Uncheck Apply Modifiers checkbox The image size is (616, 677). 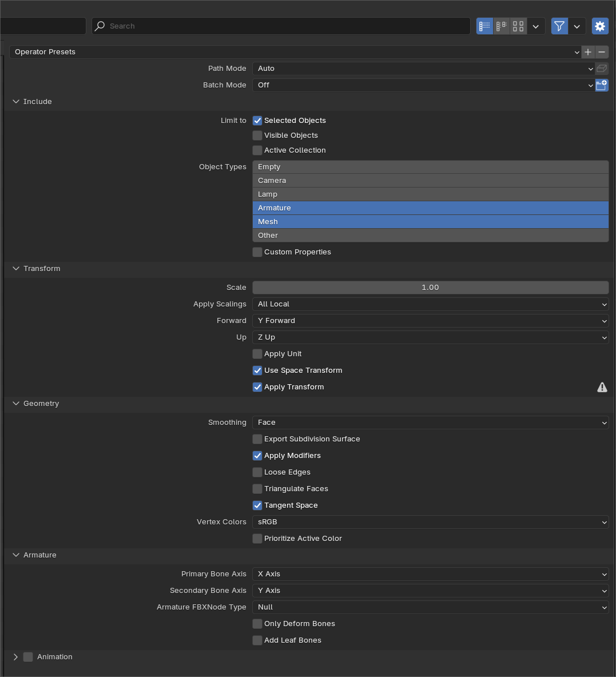tap(257, 456)
